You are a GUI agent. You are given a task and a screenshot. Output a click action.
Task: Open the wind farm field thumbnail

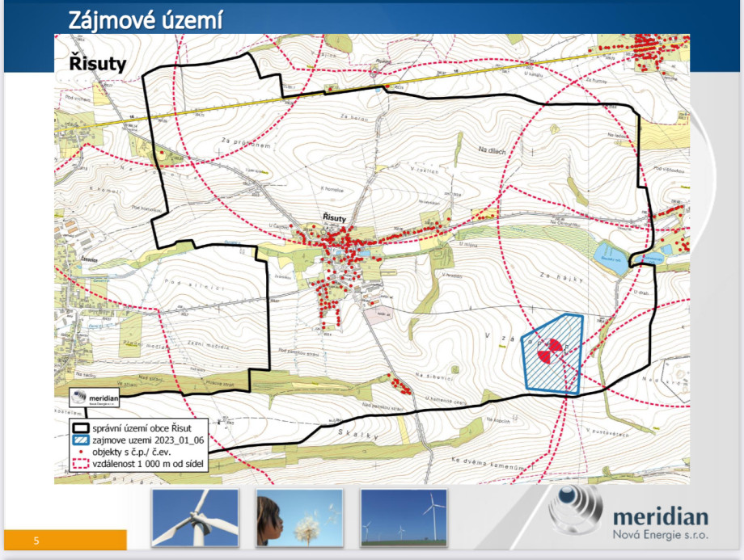[x=403, y=518]
